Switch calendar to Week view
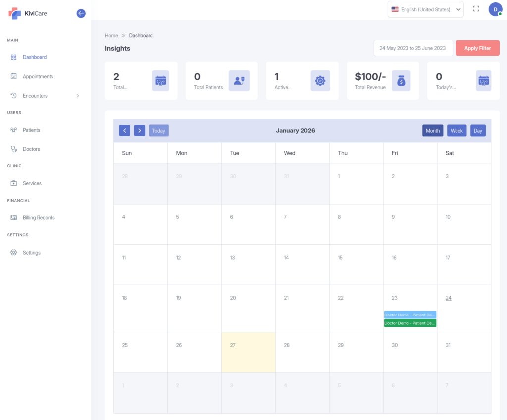The image size is (507, 420). tap(456, 131)
